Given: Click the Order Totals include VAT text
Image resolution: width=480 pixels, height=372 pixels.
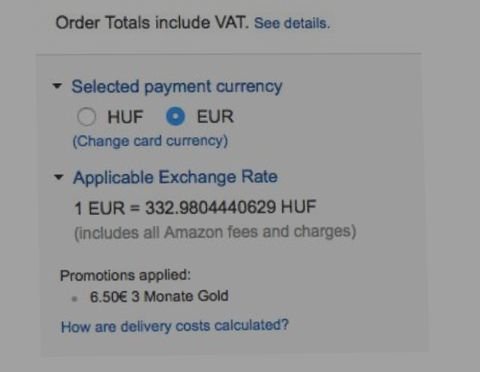Looking at the screenshot, I should 152,23.
